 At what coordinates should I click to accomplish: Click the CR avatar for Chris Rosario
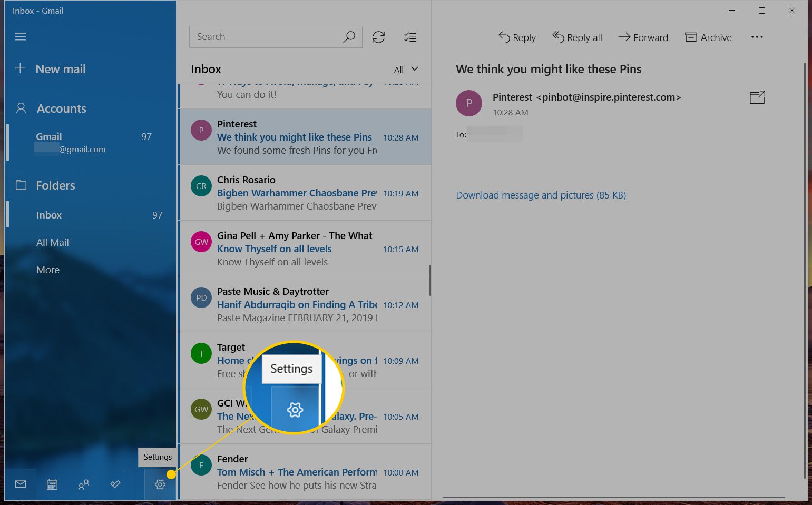pos(201,186)
